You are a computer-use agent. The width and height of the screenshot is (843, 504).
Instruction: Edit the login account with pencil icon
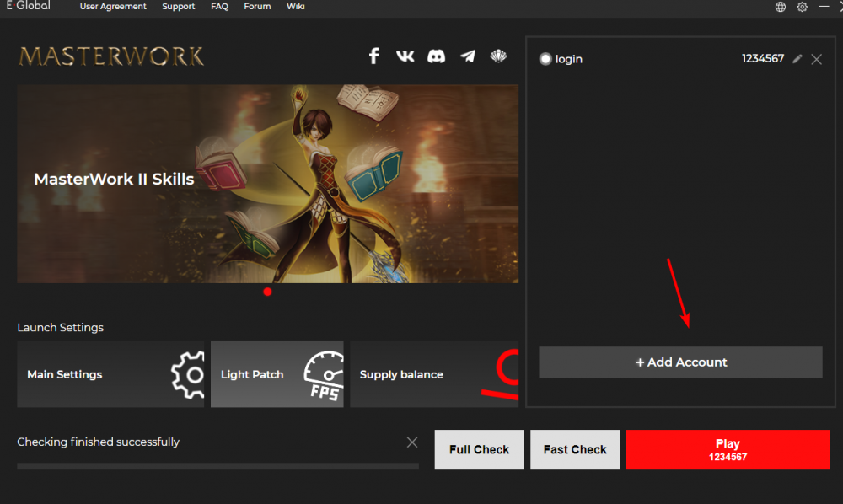coord(797,59)
